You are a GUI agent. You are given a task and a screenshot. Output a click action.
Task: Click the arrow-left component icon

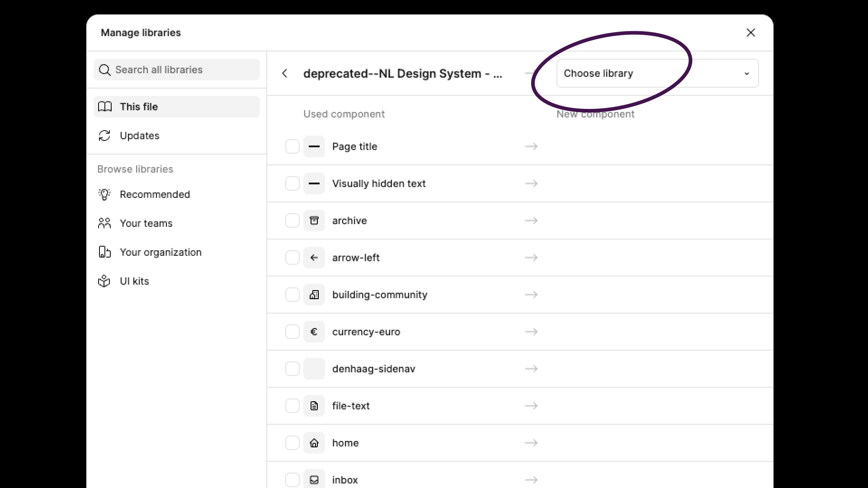314,258
